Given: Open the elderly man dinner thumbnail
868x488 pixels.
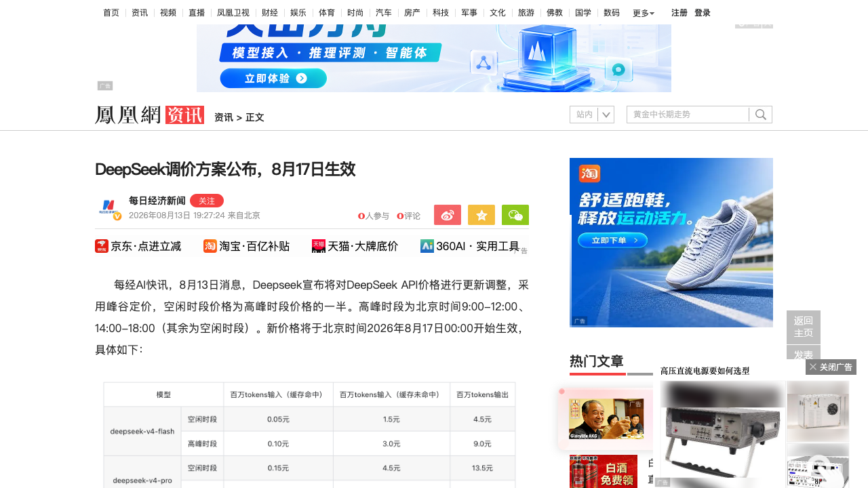Looking at the screenshot, I should click(x=606, y=419).
